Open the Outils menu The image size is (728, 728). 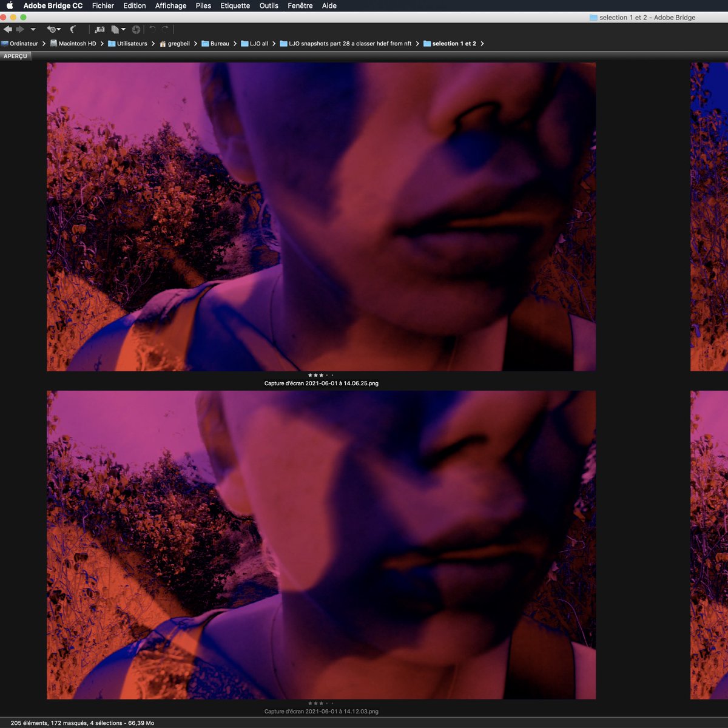269,5
